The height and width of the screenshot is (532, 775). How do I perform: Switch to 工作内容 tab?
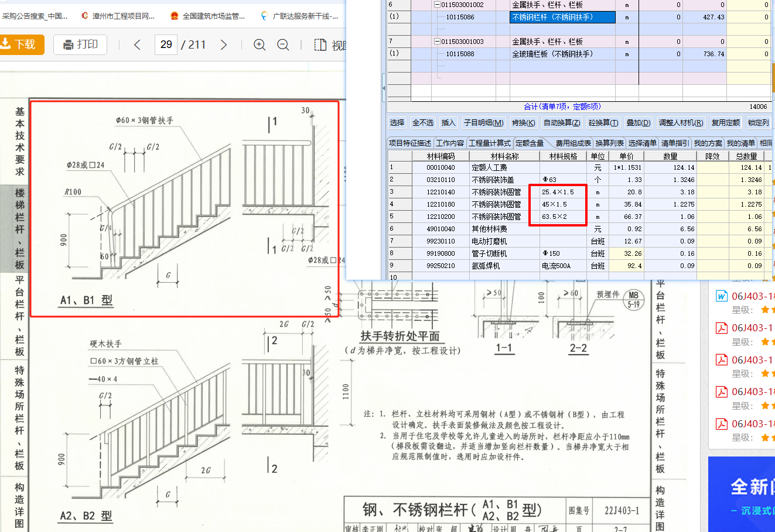450,143
